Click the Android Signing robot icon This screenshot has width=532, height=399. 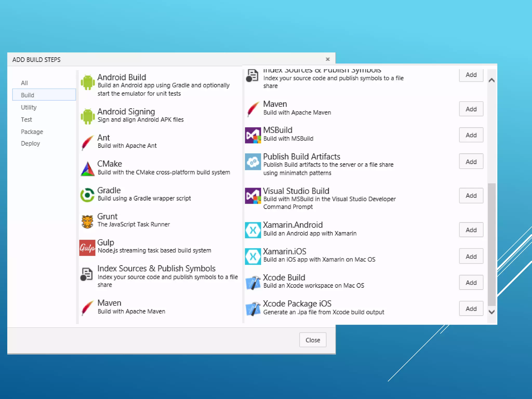click(88, 116)
